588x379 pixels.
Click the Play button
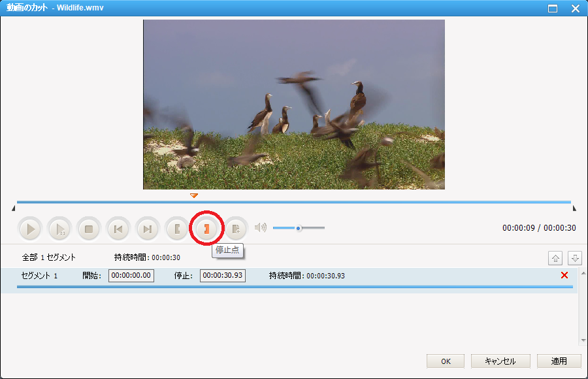(30, 229)
